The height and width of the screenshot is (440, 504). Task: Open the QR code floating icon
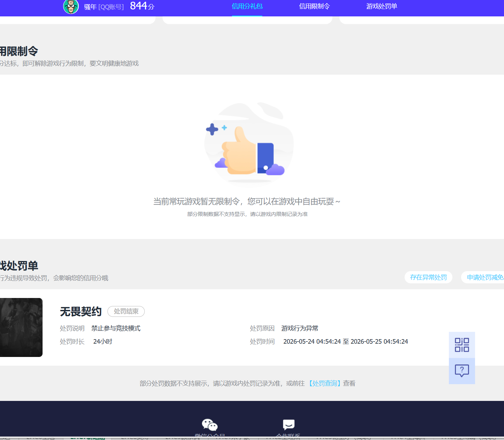[462, 345]
